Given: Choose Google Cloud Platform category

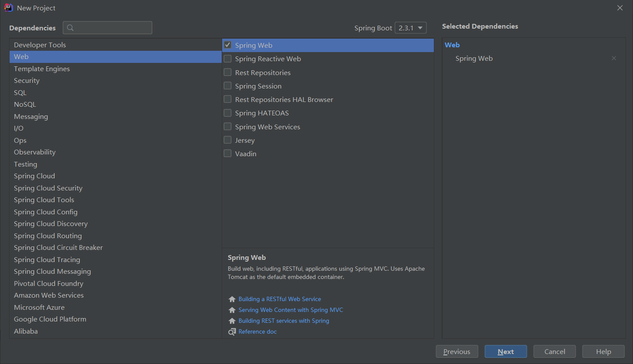Looking at the screenshot, I should point(115,319).
